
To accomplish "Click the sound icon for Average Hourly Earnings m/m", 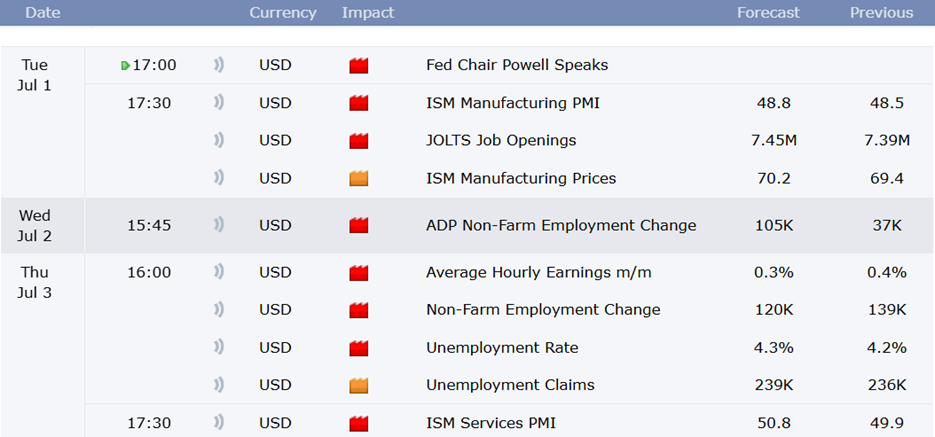I will click(219, 272).
